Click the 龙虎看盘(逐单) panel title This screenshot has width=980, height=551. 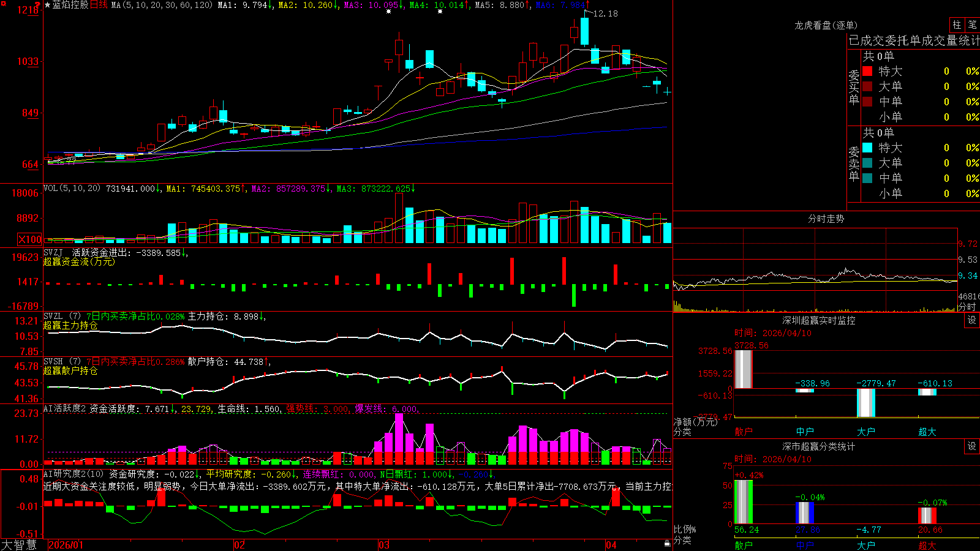coord(826,25)
